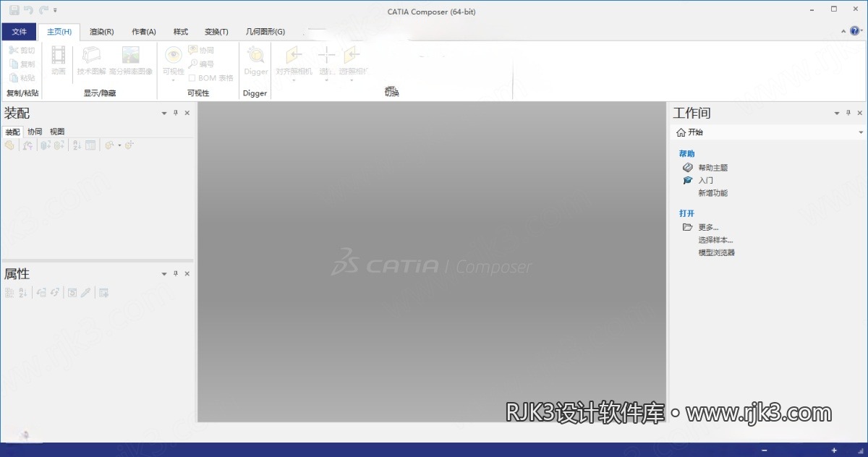Click the 更多... open link

pyautogui.click(x=708, y=227)
